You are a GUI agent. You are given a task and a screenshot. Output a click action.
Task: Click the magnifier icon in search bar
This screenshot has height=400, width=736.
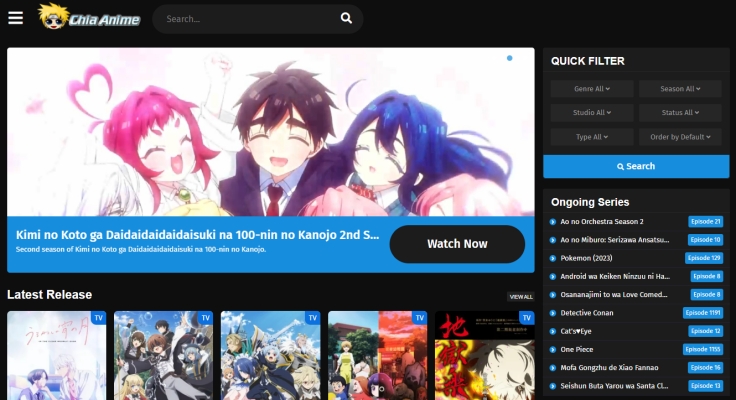[346, 18]
